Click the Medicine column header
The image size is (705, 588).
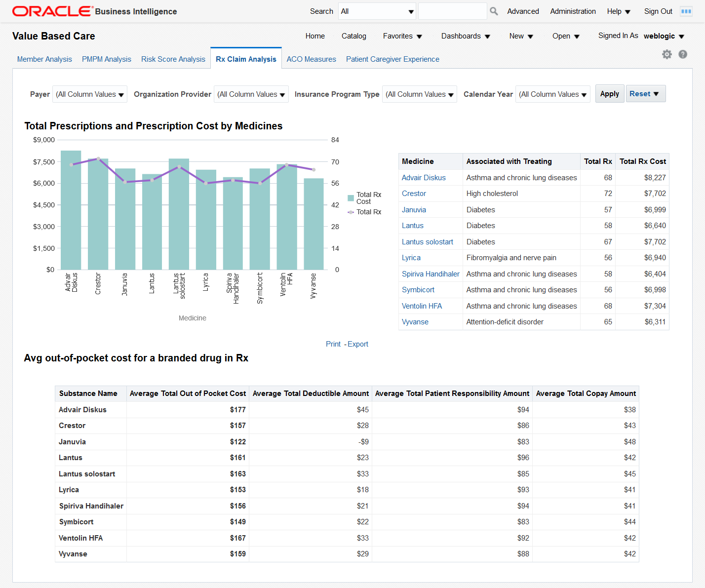coord(431,161)
